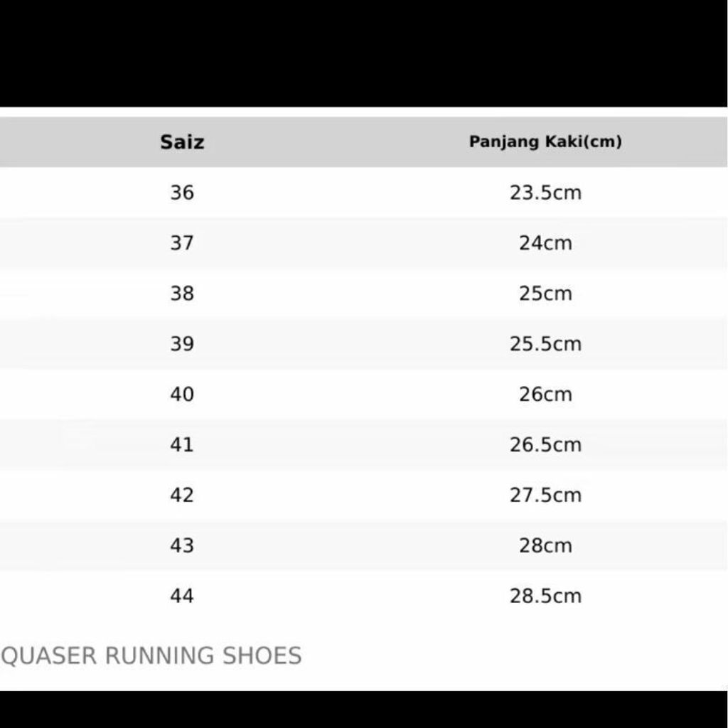Viewport: 728px width, 728px height.
Task: Select size 43 in the table
Action: [x=182, y=546]
